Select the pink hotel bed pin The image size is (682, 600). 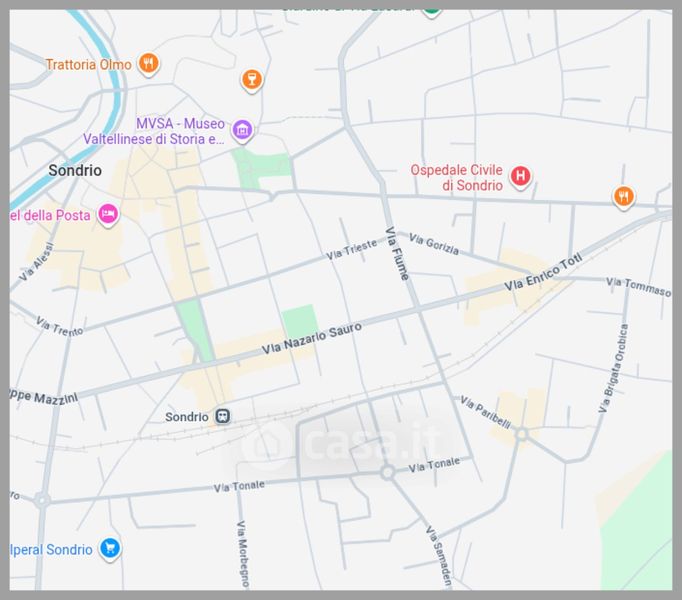pyautogui.click(x=108, y=213)
